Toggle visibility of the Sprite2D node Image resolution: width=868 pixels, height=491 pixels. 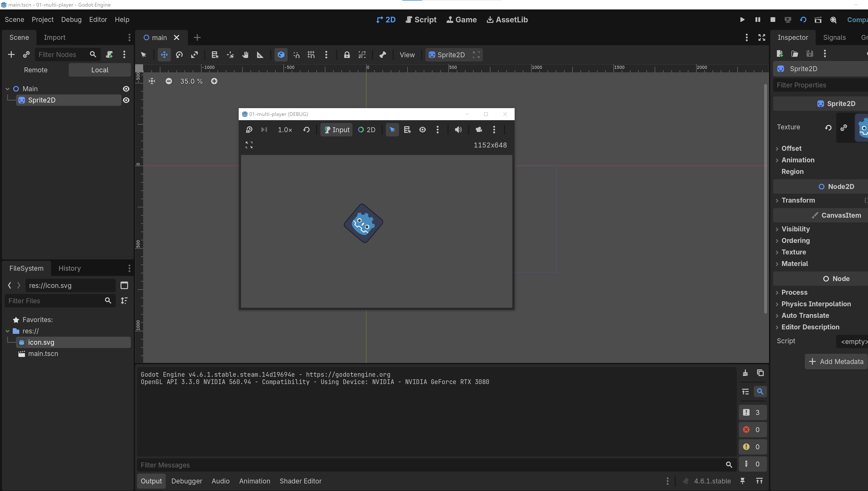click(126, 100)
